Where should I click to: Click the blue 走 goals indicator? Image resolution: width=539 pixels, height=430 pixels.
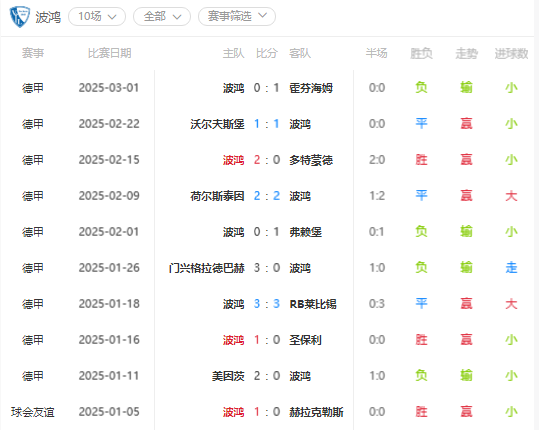point(511,268)
